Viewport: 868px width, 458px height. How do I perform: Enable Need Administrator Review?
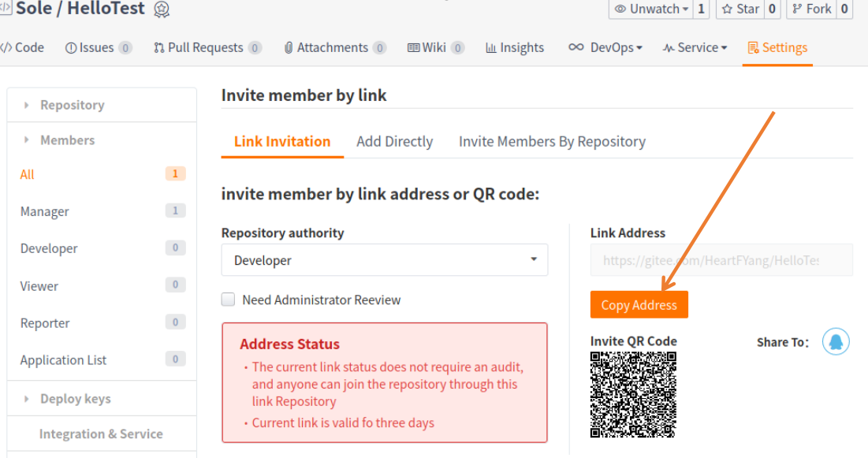tap(228, 300)
